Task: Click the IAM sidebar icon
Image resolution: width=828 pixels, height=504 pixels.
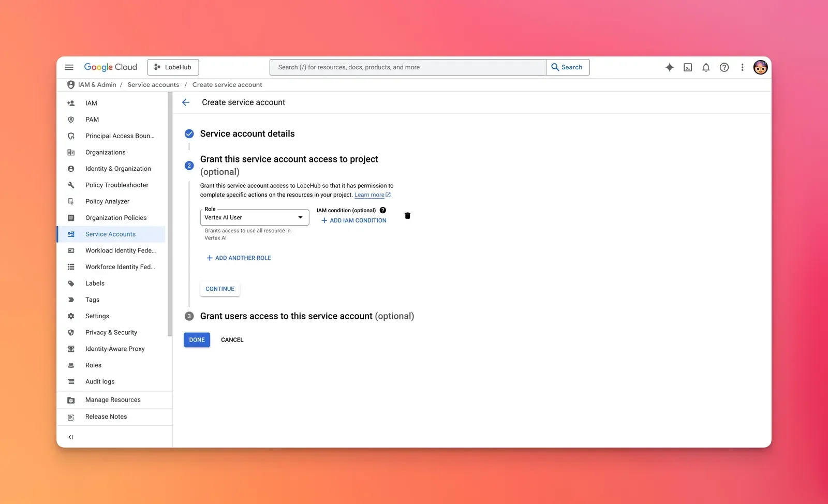Action: click(71, 103)
